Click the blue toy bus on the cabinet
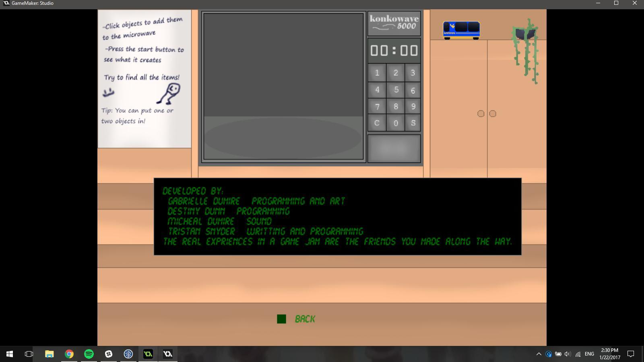644x362 pixels. 461,30
